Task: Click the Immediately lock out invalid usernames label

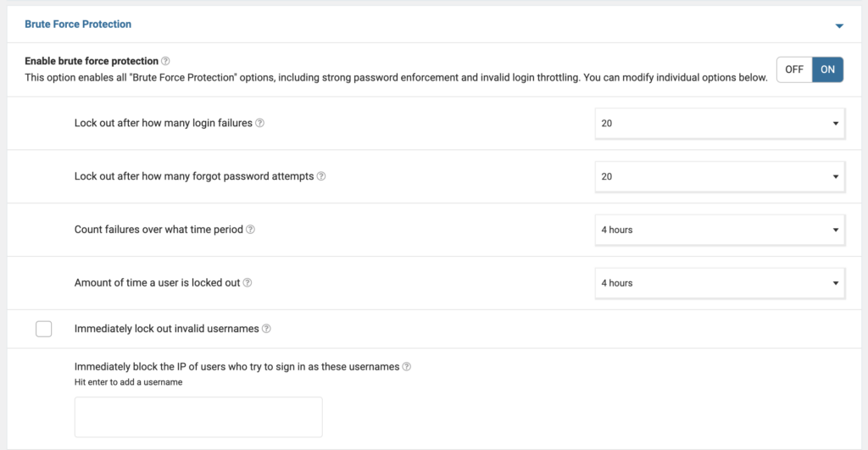Action: click(166, 329)
